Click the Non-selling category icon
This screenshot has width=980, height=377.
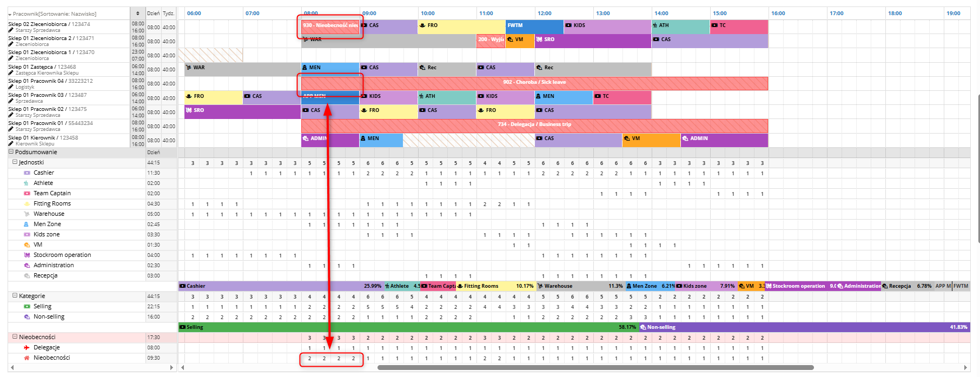[27, 317]
